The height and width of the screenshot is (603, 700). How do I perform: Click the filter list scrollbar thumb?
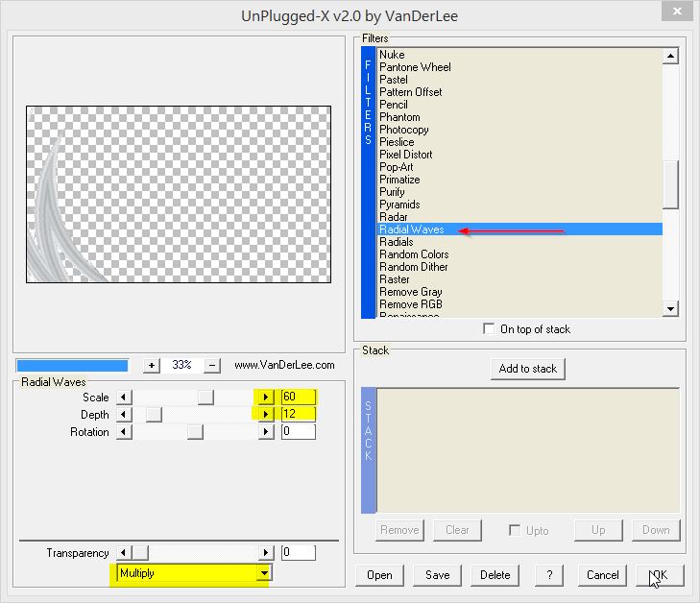pyautogui.click(x=670, y=184)
